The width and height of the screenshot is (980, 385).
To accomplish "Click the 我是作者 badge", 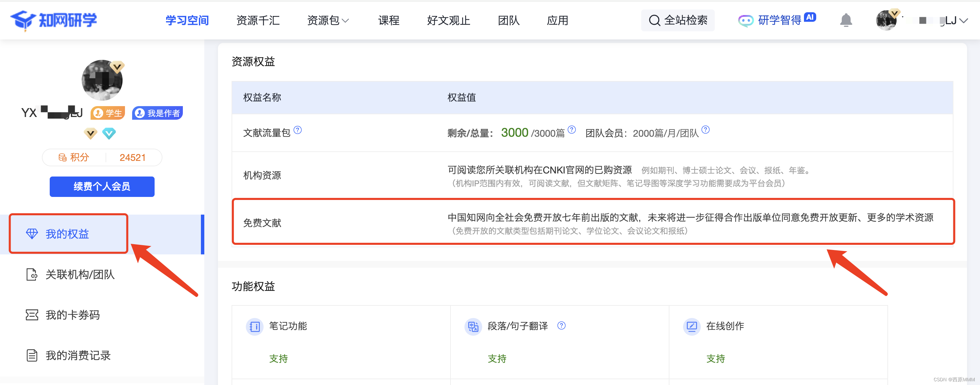I will (x=158, y=113).
